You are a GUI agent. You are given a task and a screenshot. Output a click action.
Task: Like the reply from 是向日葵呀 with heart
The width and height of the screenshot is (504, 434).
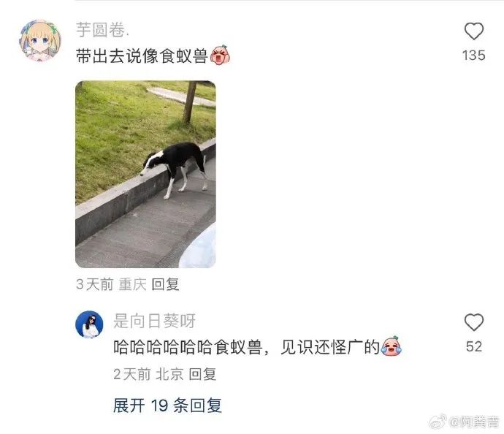[474, 322]
